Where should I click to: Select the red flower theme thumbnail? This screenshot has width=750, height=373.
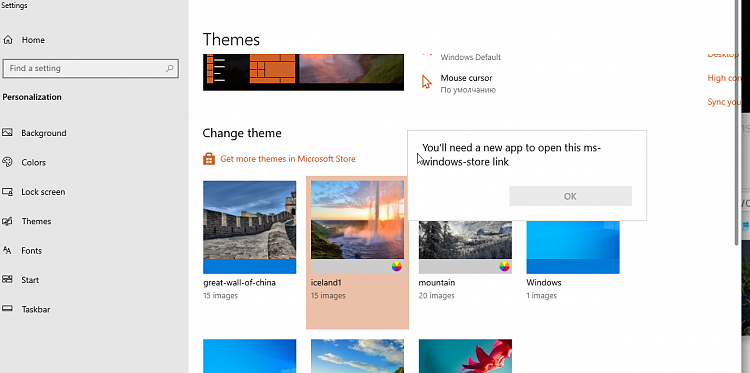[465, 356]
